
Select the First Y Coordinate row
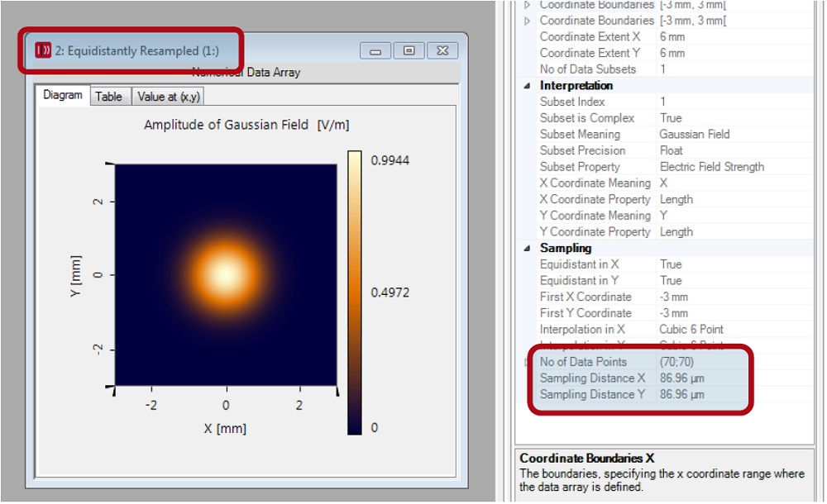675,313
